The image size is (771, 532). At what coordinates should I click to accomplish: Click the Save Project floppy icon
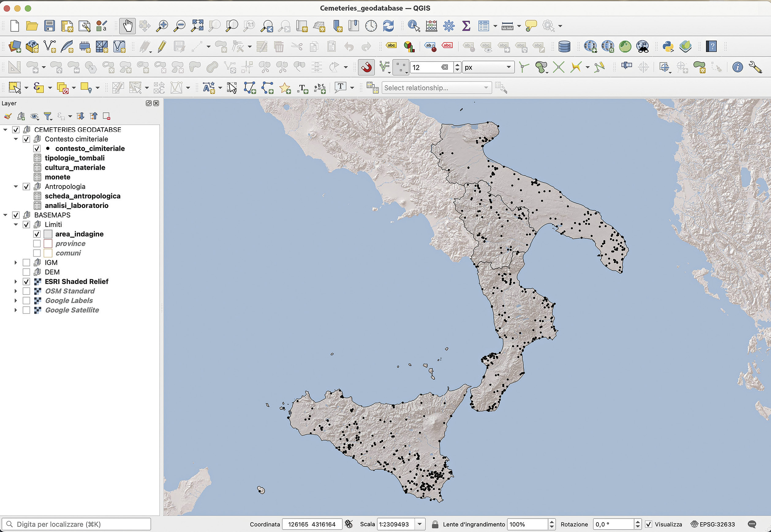[x=49, y=26]
